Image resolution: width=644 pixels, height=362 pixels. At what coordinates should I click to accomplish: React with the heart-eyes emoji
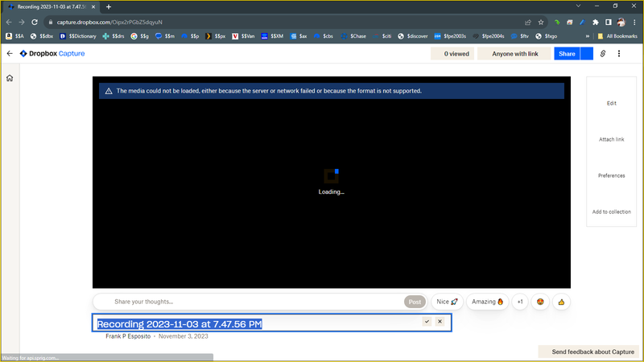pyautogui.click(x=540, y=302)
